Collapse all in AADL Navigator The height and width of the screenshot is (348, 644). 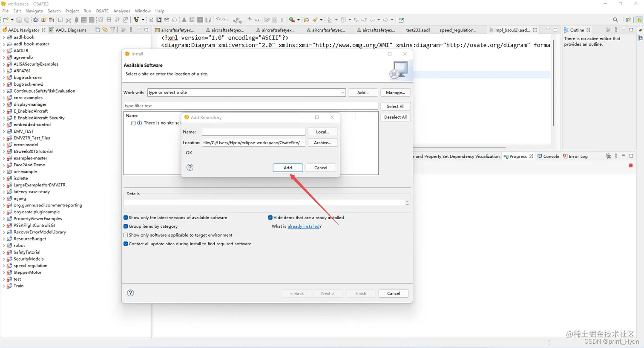coord(98,30)
